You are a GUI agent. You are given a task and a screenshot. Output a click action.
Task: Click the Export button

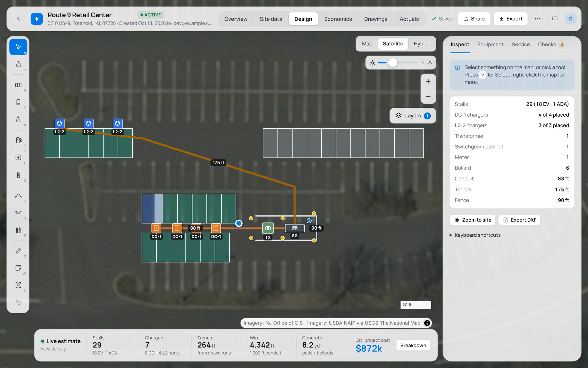510,19
